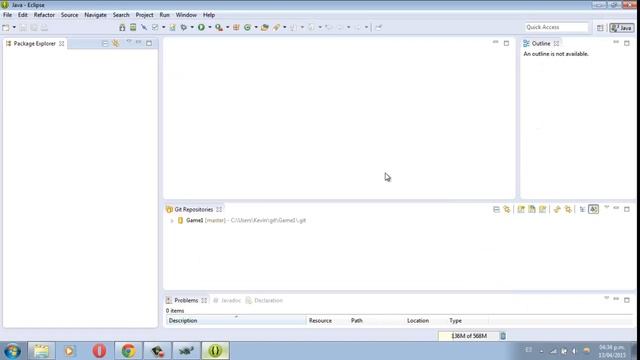This screenshot has width=640, height=360.
Task: Toggle the highlighted display button in Git Repositories
Action: (x=593, y=209)
